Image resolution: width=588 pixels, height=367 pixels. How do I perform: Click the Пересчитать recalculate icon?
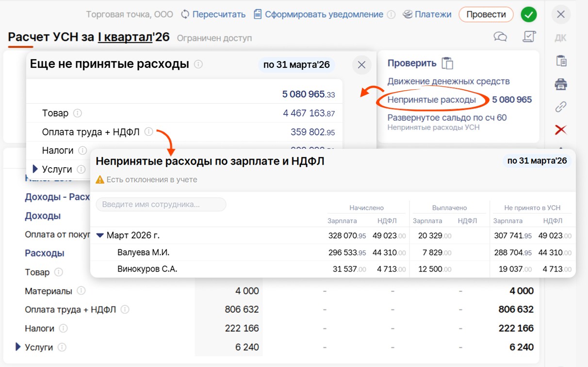pyautogui.click(x=185, y=15)
